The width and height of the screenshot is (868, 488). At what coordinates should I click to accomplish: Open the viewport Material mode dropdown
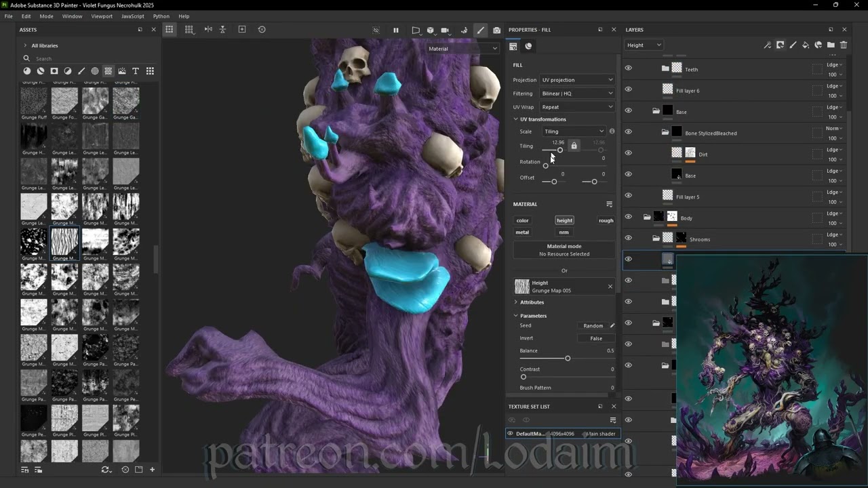coord(462,49)
